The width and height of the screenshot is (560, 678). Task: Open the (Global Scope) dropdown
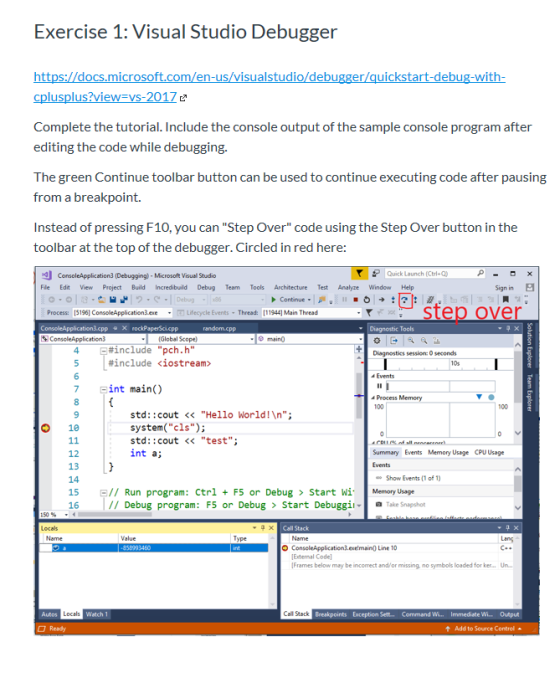pos(201,339)
